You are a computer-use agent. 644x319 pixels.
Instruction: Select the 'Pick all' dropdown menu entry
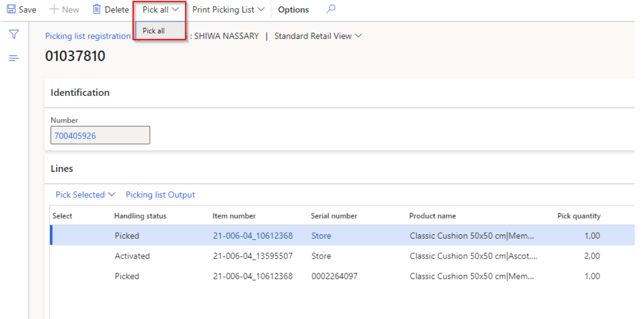pyautogui.click(x=154, y=31)
